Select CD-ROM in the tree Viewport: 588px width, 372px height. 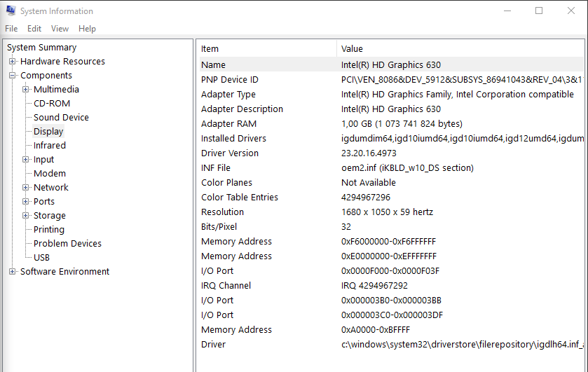click(52, 104)
